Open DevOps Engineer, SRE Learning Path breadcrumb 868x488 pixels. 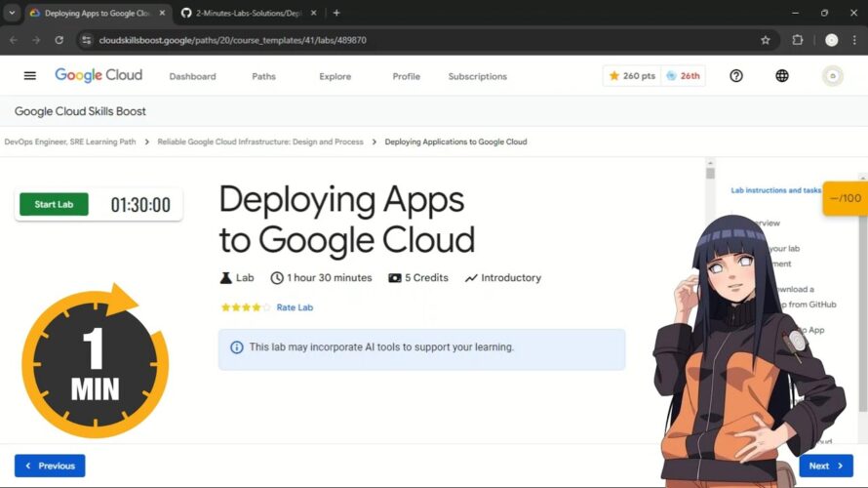click(x=70, y=142)
